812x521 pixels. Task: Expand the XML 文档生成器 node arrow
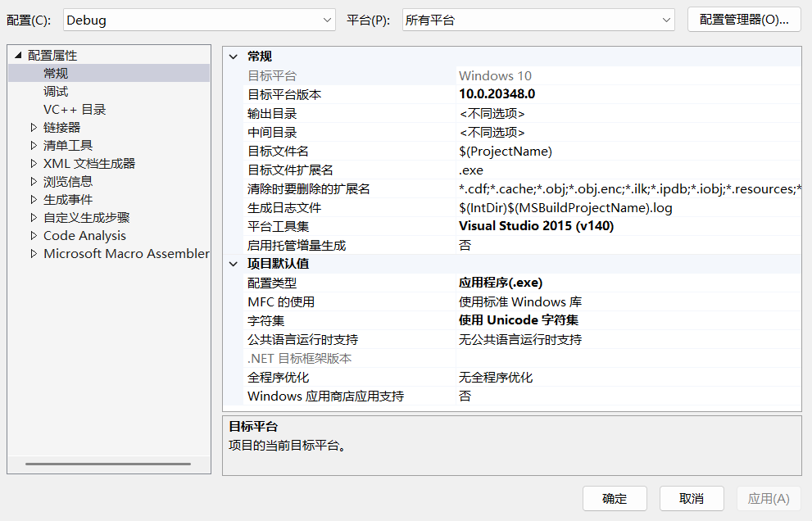(34, 164)
